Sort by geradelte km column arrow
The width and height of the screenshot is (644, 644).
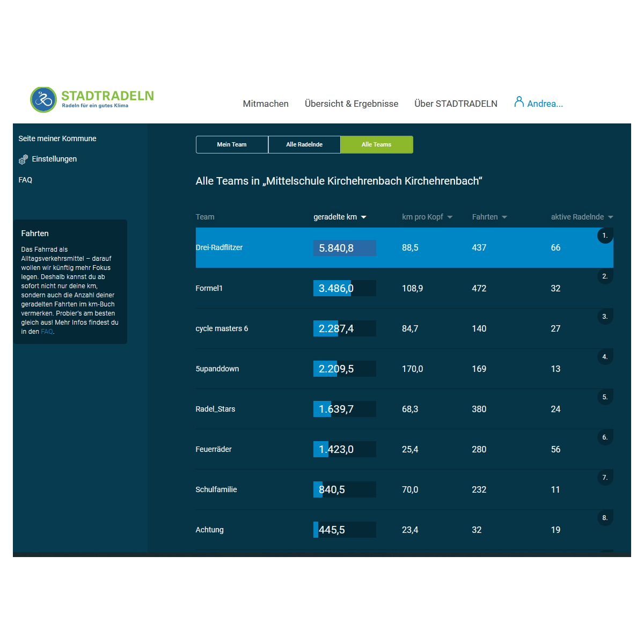[363, 217]
